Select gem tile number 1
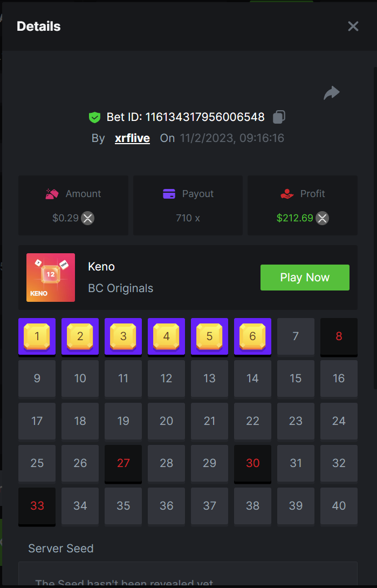Viewport: 377px width, 588px height. tap(37, 336)
